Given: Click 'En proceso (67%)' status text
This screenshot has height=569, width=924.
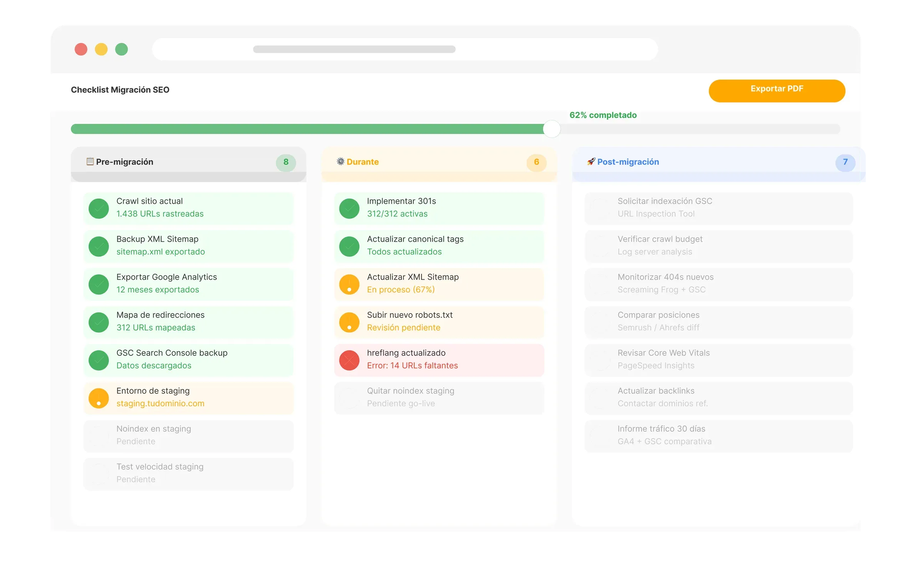Looking at the screenshot, I should 401,290.
